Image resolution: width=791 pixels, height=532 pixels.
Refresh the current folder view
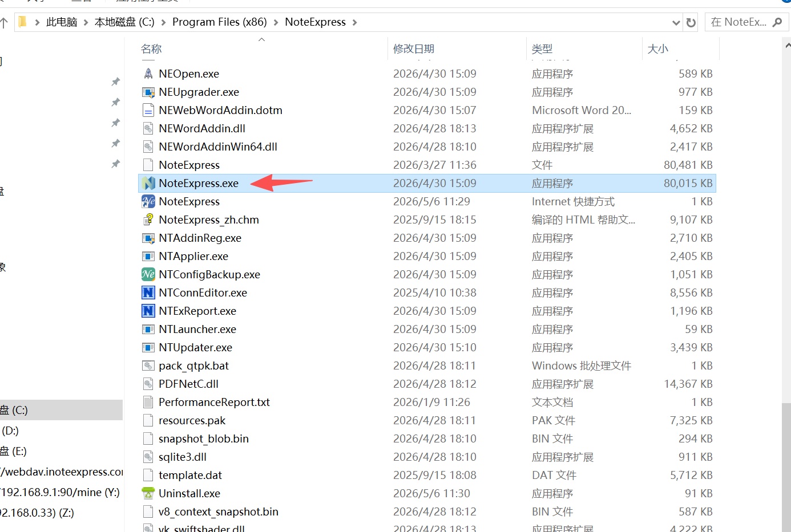tap(691, 22)
